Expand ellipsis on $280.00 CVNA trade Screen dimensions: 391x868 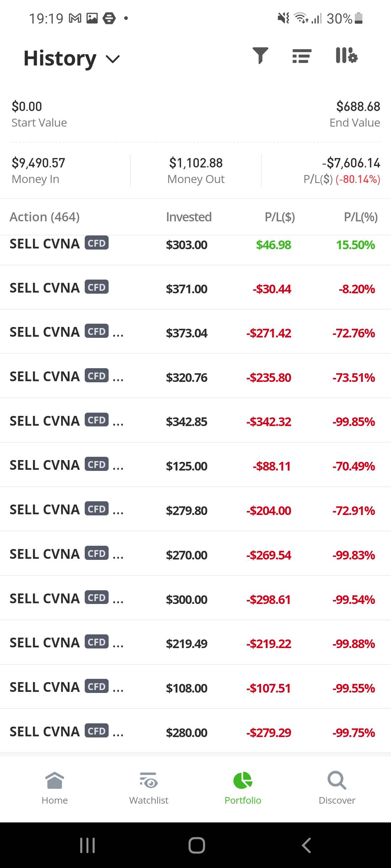coord(118,732)
